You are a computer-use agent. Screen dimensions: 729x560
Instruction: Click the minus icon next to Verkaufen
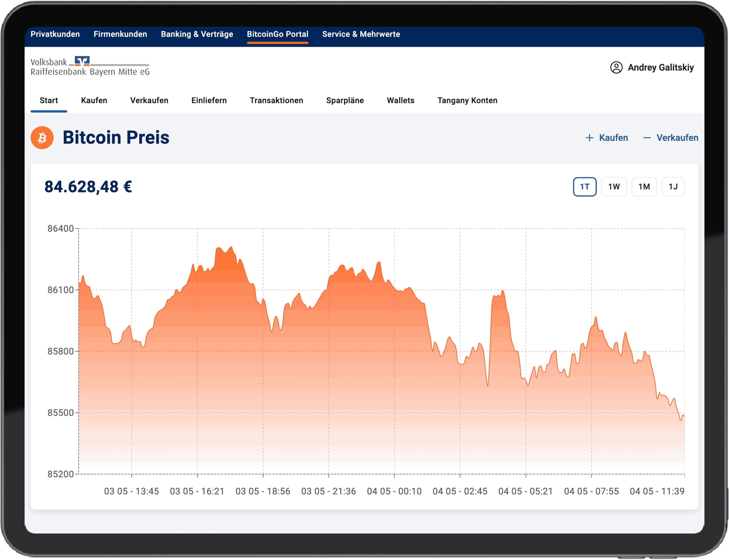647,138
